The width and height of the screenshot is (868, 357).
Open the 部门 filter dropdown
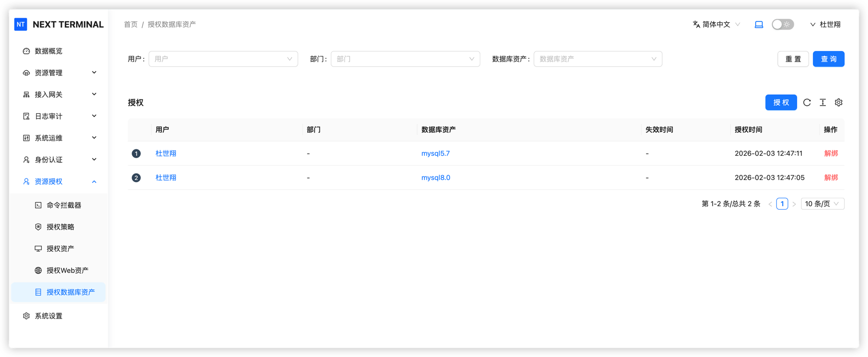point(405,59)
